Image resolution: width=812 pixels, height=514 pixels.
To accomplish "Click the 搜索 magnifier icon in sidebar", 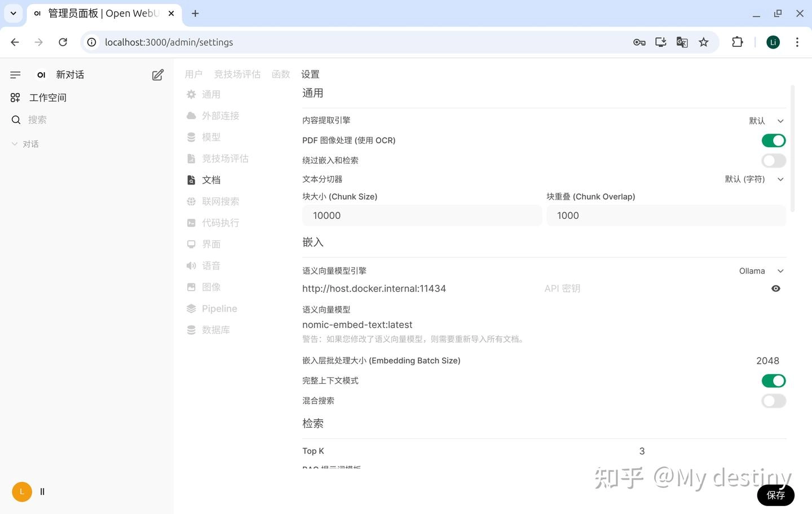I will pyautogui.click(x=16, y=120).
